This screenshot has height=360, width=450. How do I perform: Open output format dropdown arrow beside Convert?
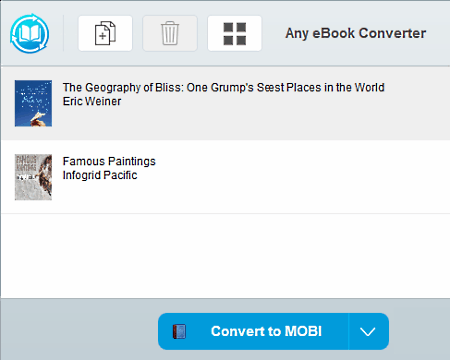368,332
